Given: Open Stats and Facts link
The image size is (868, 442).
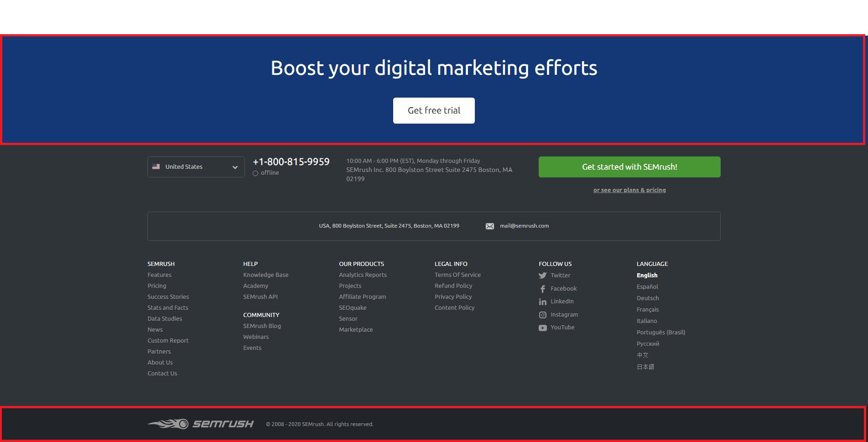Looking at the screenshot, I should 167,308.
